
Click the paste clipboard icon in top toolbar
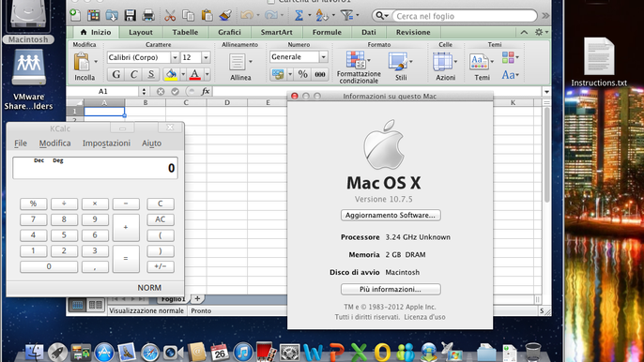click(207, 16)
